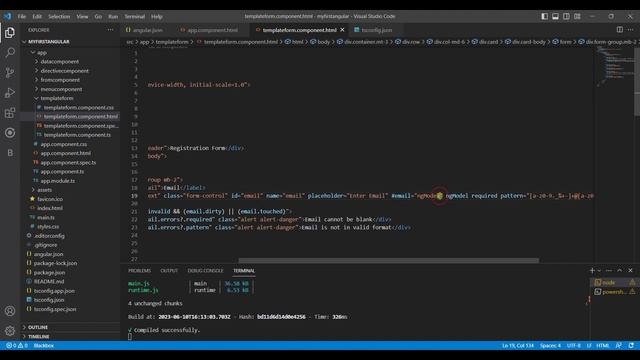
Task: Toggle the primary side bar layout button
Action: coord(544,16)
